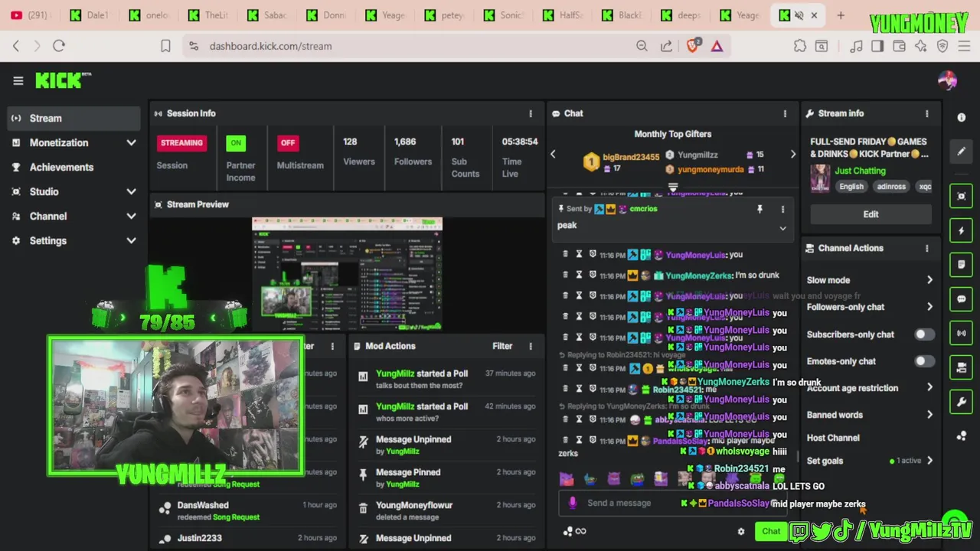Bookmark this page using the bookmark icon

pos(165,46)
